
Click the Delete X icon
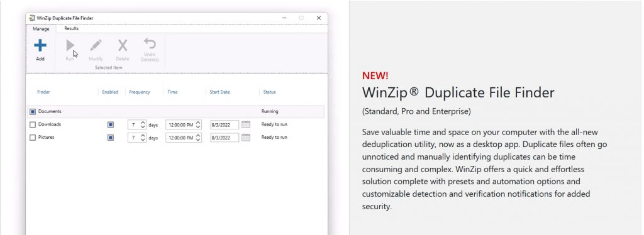pyautogui.click(x=123, y=45)
